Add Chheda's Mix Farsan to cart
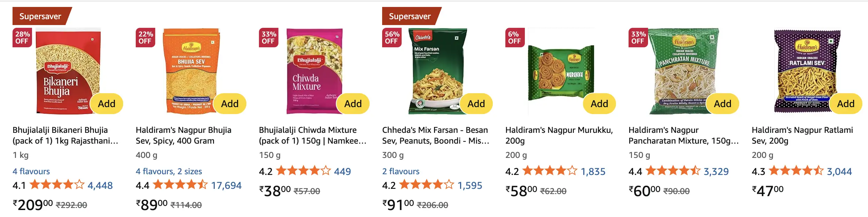Screen dimensions: 868x217 tap(476, 103)
